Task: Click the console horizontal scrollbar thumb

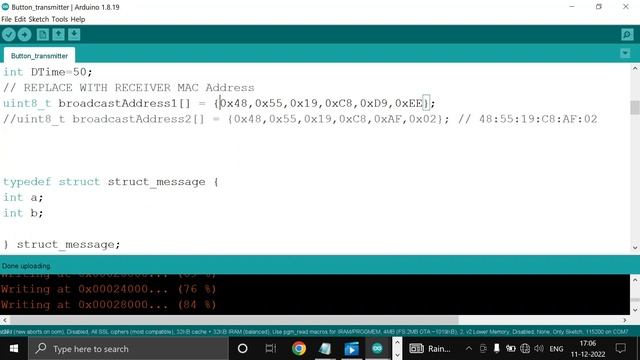Action: [x=234, y=320]
